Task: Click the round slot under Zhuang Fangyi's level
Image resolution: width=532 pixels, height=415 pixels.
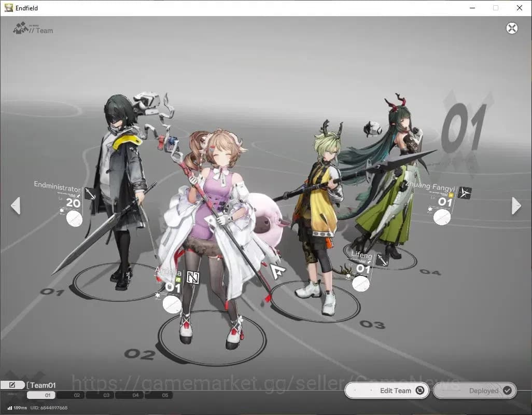Action: pyautogui.click(x=442, y=217)
